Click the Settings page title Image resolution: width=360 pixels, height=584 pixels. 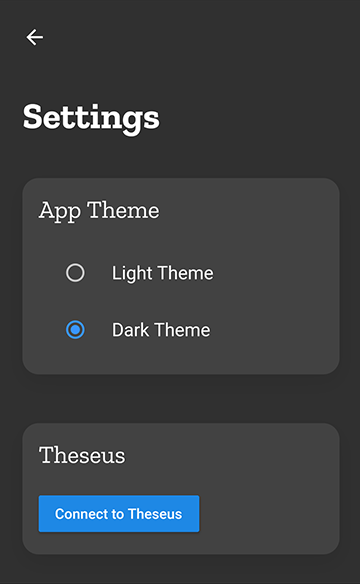[x=91, y=118]
